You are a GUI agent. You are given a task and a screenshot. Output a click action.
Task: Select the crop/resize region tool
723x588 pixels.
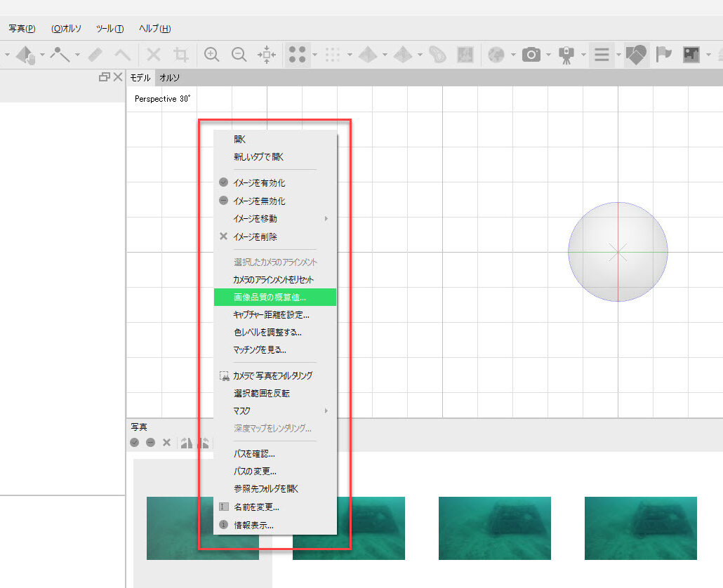(181, 55)
